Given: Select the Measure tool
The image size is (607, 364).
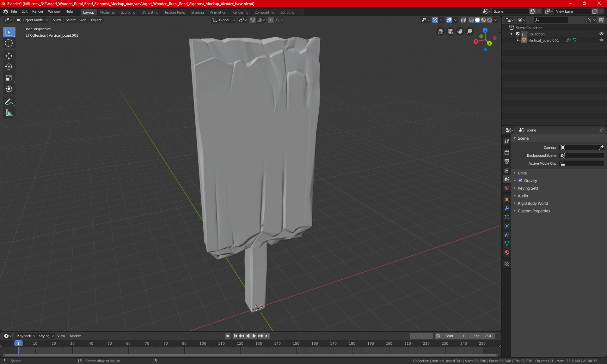Looking at the screenshot, I should click(9, 113).
